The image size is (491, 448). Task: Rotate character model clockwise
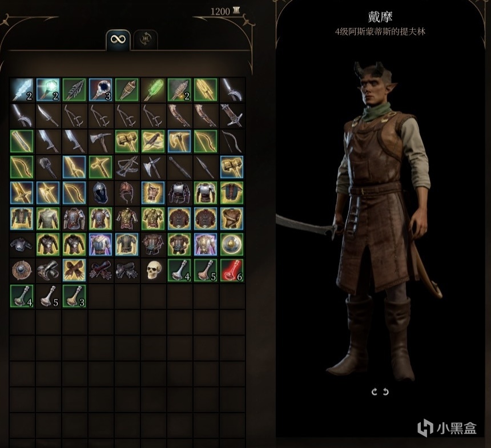click(x=386, y=392)
